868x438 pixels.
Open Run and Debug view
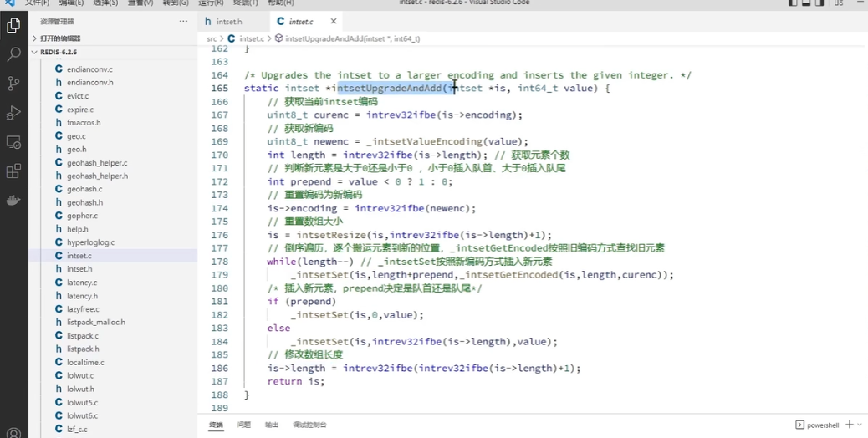pyautogui.click(x=14, y=113)
